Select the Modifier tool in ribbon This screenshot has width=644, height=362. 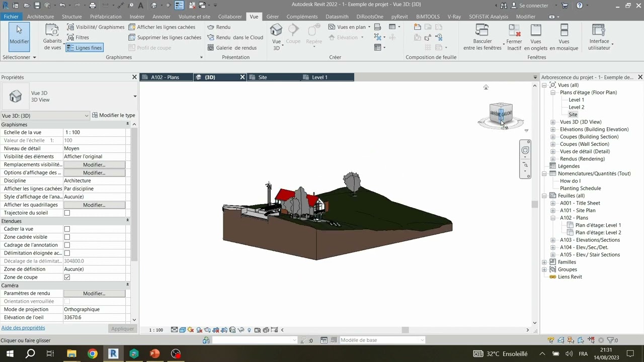(x=19, y=36)
